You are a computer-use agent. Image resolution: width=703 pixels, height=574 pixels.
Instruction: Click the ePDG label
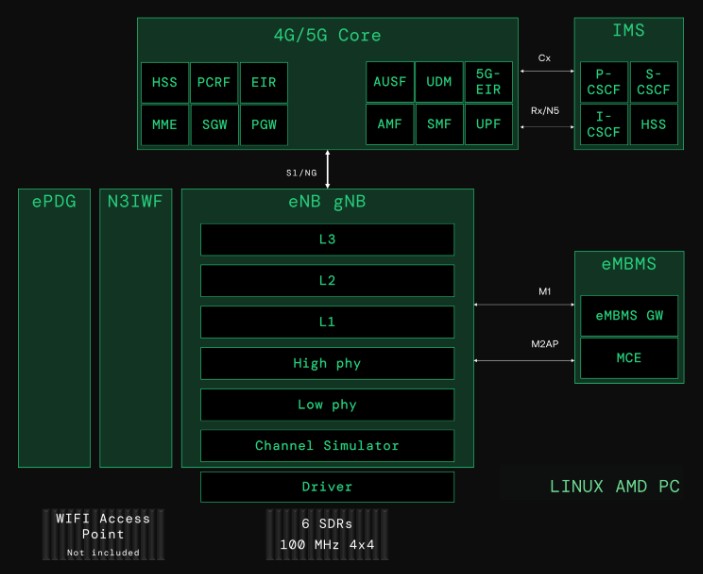click(x=54, y=202)
